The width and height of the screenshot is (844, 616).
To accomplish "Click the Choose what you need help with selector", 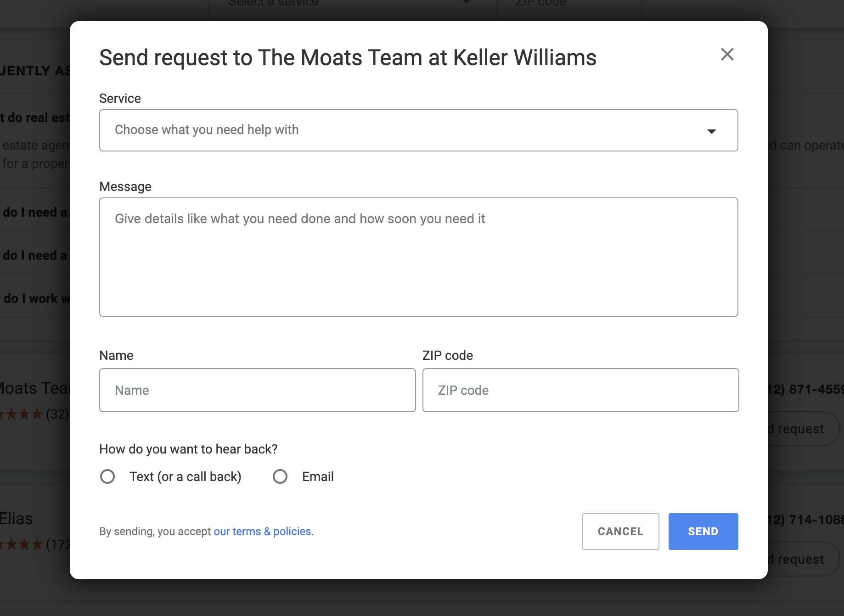I will coord(418,130).
